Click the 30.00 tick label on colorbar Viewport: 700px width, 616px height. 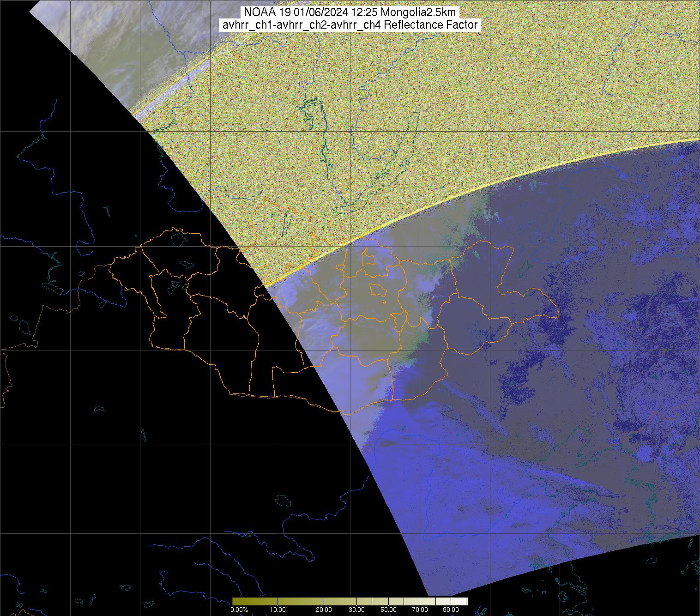pyautogui.click(x=356, y=610)
